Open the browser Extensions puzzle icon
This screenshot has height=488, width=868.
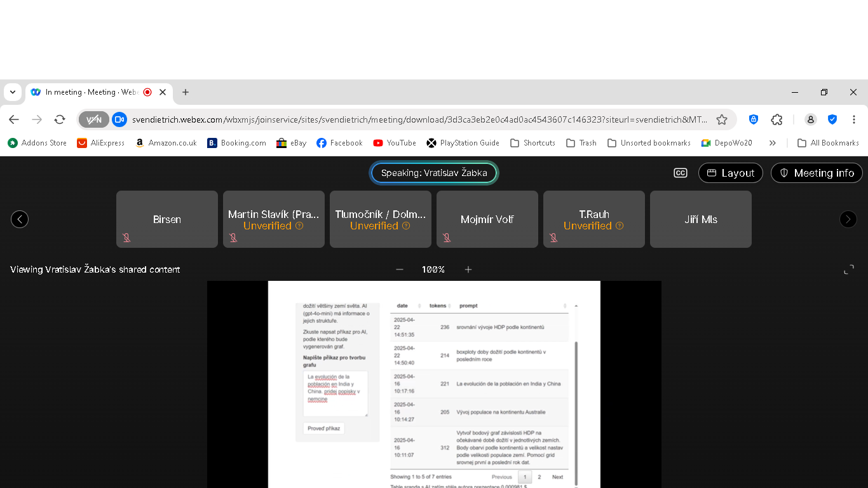tap(776, 119)
